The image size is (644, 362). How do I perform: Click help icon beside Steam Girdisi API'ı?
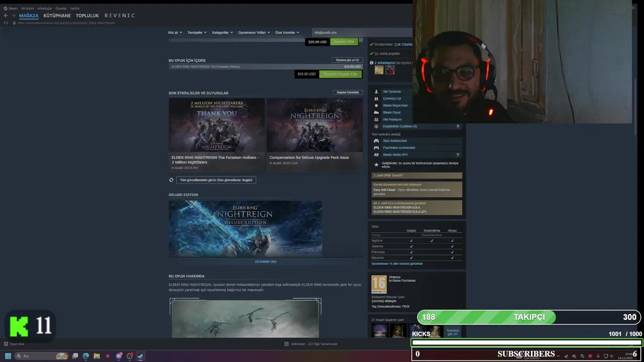pos(457,155)
